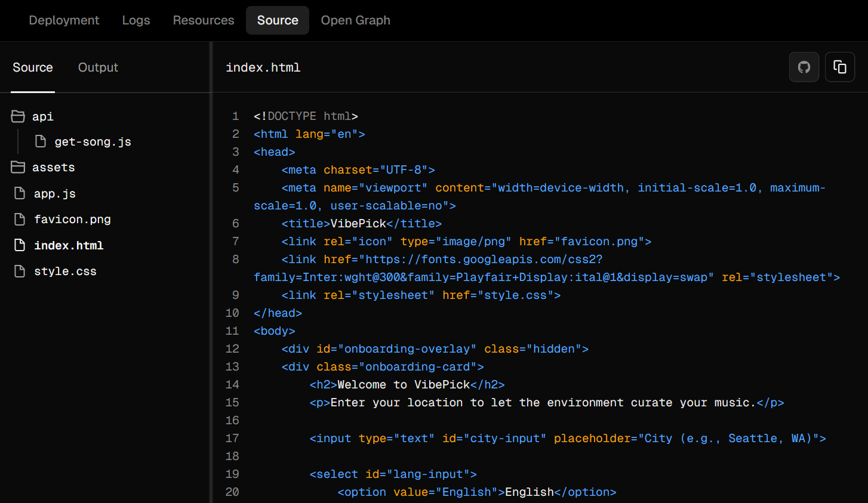
Task: Click the opening <body> tag line
Action: coord(274,331)
